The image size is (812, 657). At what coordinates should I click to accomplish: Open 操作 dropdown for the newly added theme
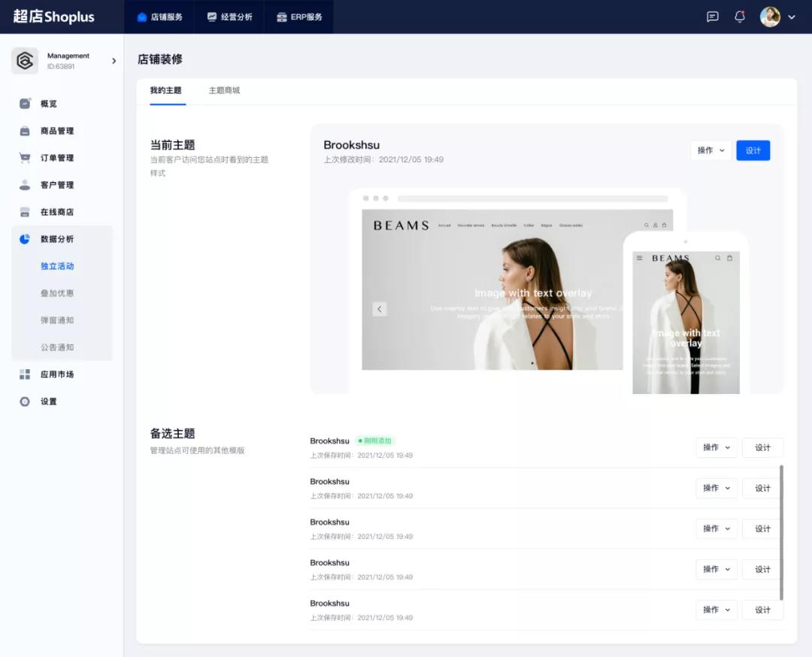coord(716,447)
